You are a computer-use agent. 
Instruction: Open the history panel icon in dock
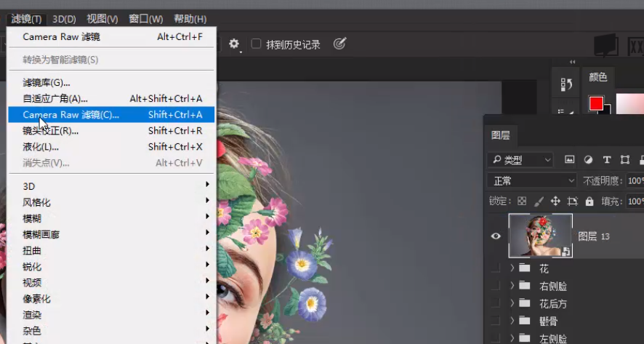(566, 84)
